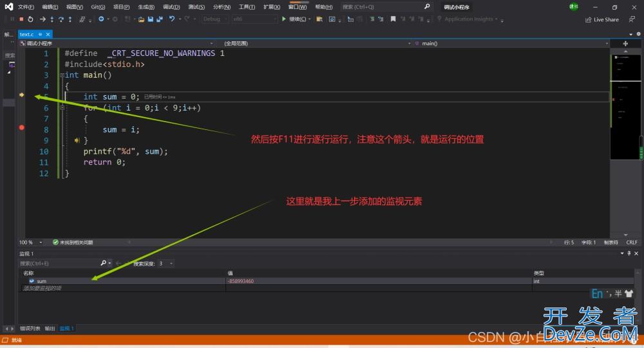Save all files with the multi-disk icon
This screenshot has width=644, height=348.
159,19
